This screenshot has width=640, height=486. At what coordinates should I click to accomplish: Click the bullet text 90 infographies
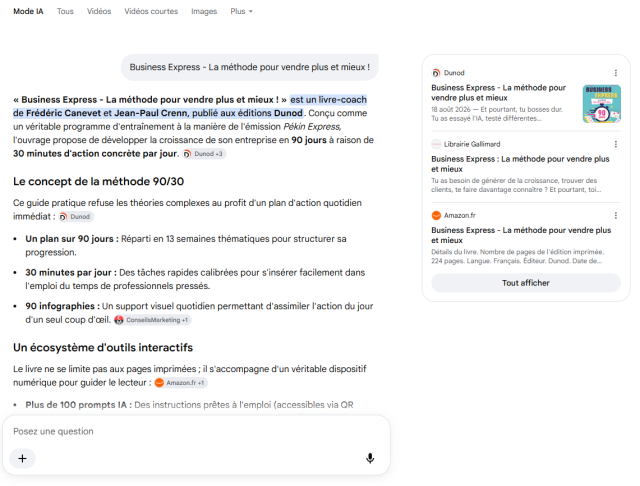pyautogui.click(x=62, y=306)
